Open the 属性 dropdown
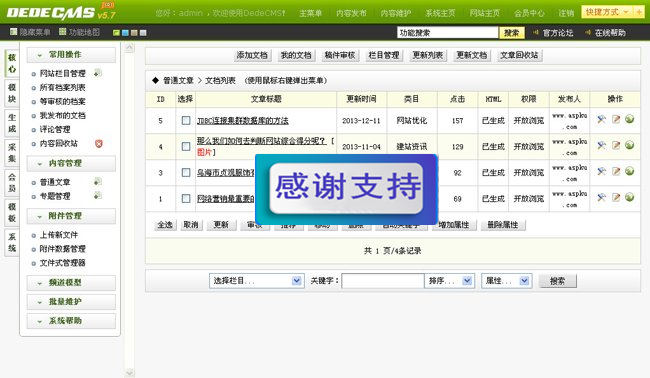The height and width of the screenshot is (378, 650). [506, 281]
